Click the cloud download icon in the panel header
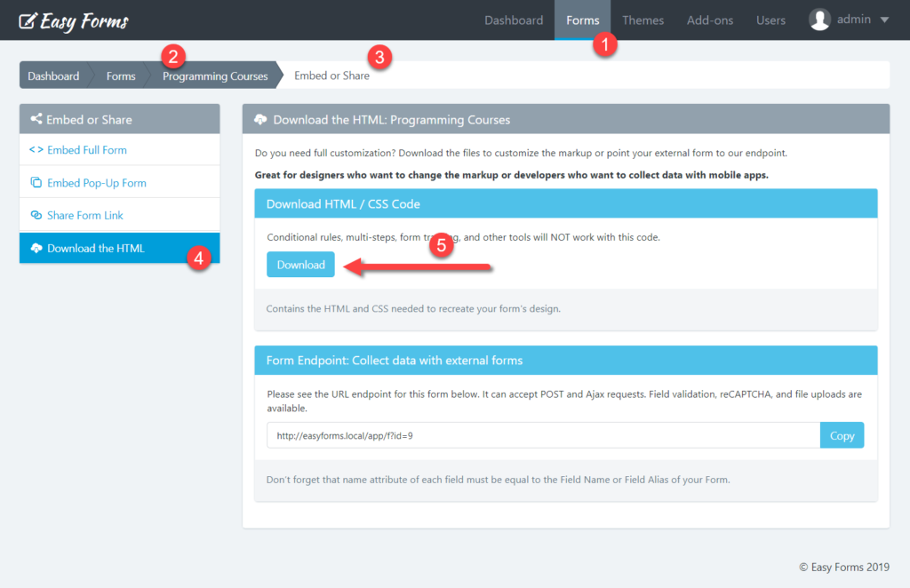Screen dimensions: 910x588 tap(261, 119)
